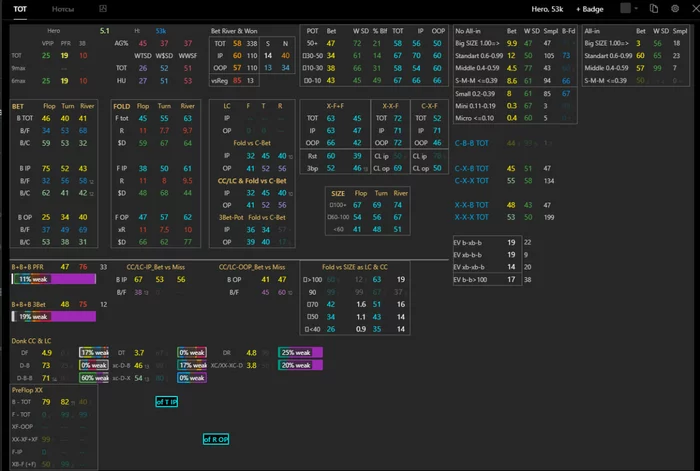The width and height of the screenshot is (700, 471).
Task: Click the 60% weak badge in D-B-B row
Action: tap(94, 378)
